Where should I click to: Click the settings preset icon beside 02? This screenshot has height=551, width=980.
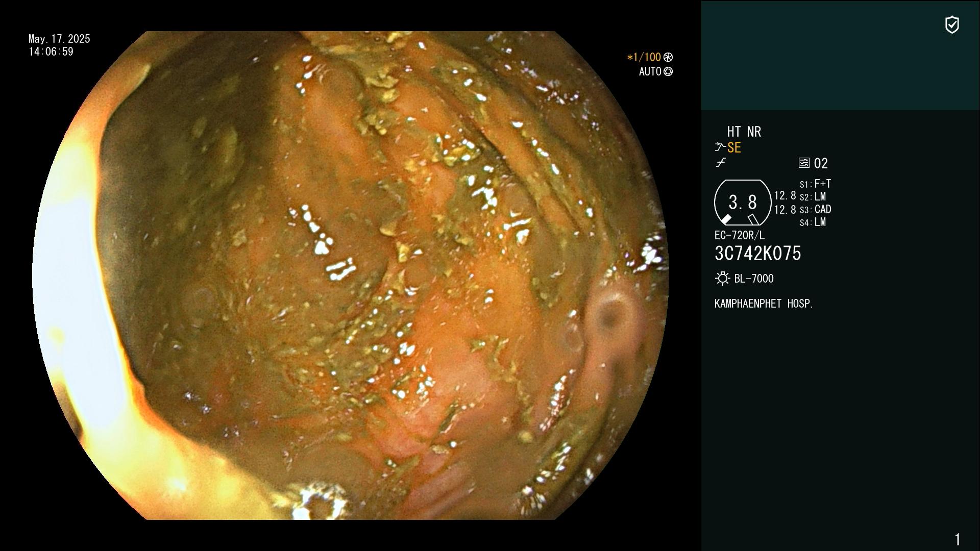coord(804,163)
